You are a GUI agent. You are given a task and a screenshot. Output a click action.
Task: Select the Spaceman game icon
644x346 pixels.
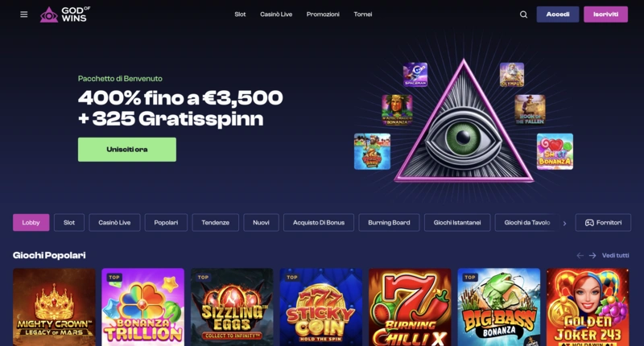[415, 75]
